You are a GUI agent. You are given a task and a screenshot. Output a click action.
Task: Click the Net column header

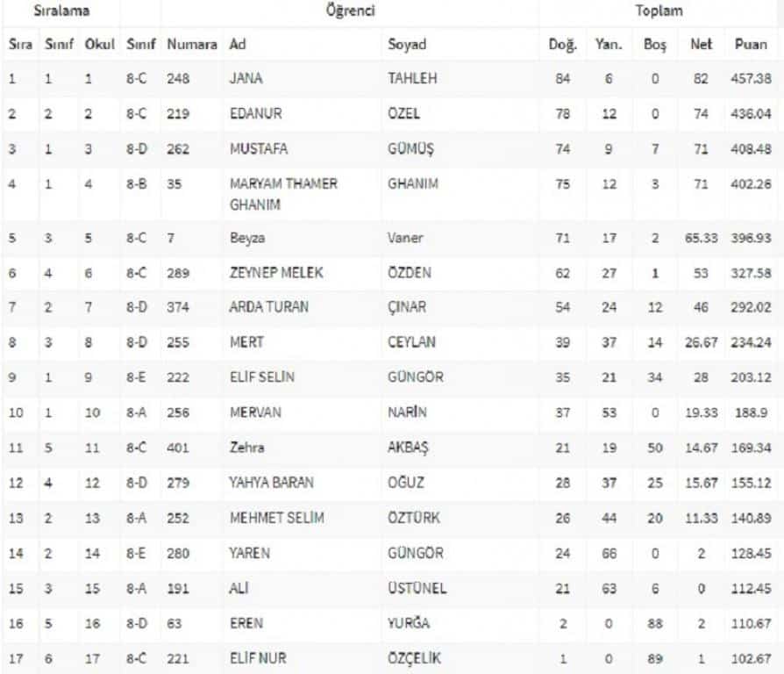pos(702,45)
